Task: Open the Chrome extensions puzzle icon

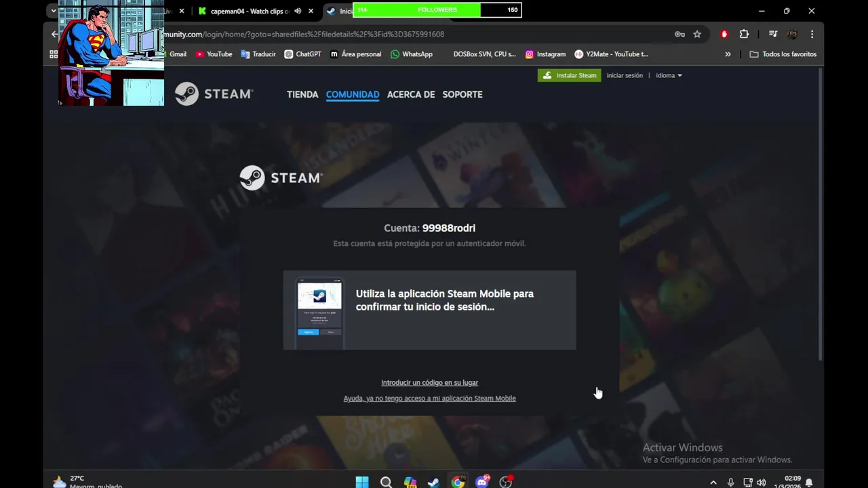Action: (744, 34)
